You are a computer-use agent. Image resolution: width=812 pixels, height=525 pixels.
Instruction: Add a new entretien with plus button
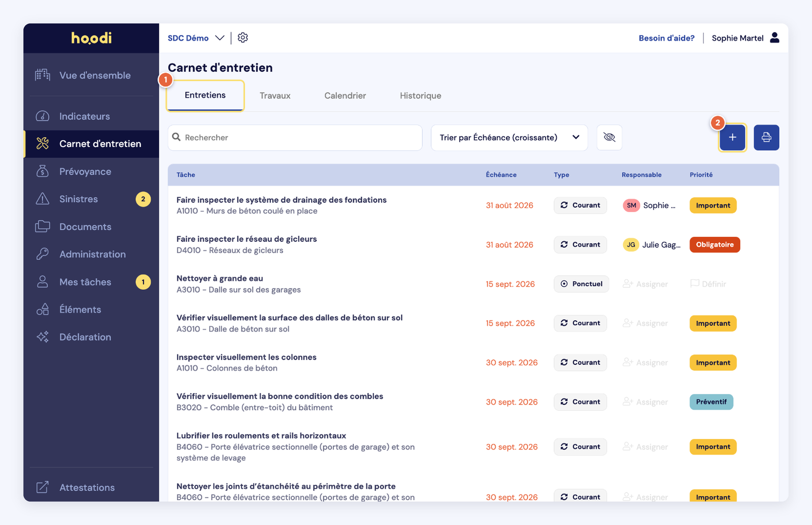[732, 137]
